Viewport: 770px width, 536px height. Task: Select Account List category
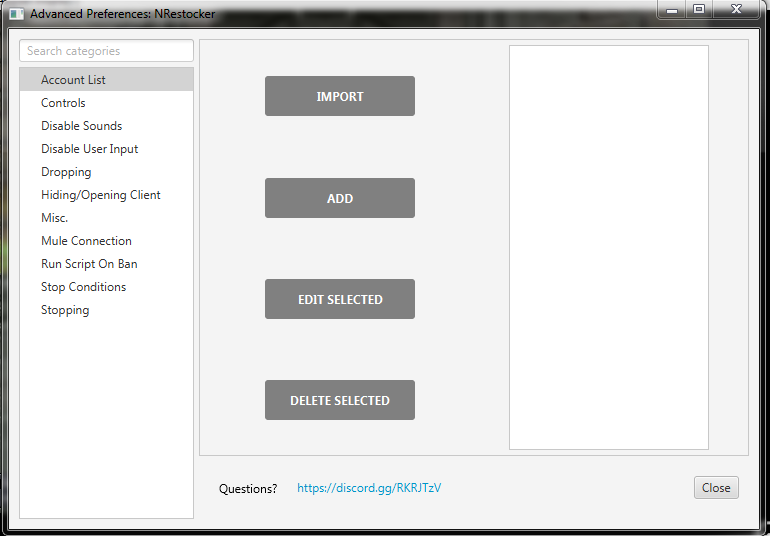click(107, 80)
